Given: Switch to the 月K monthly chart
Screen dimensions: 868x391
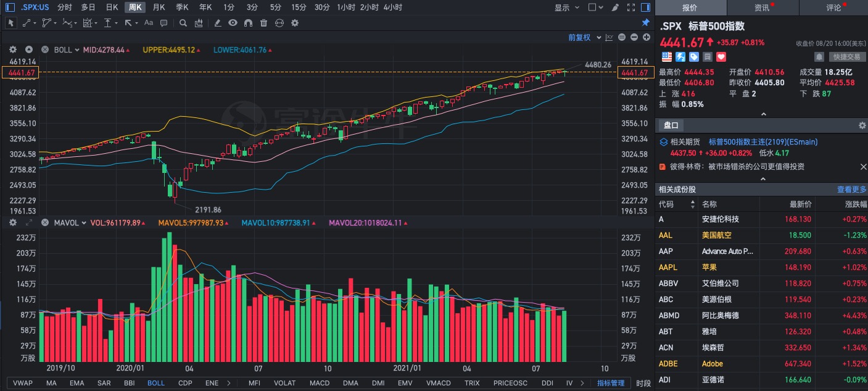Looking at the screenshot, I should pyautogui.click(x=159, y=7).
